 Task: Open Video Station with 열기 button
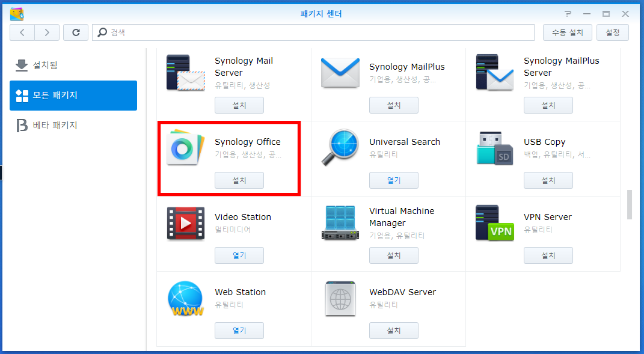click(x=239, y=255)
